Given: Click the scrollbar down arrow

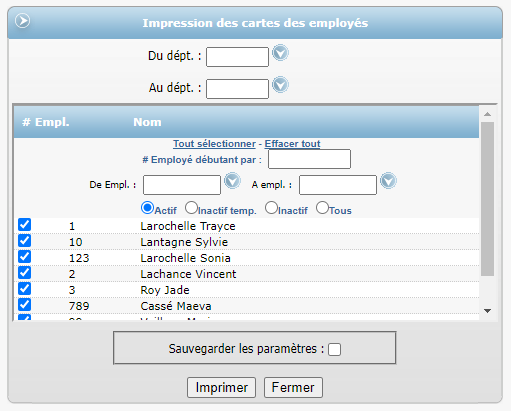Looking at the screenshot, I should click(x=487, y=311).
